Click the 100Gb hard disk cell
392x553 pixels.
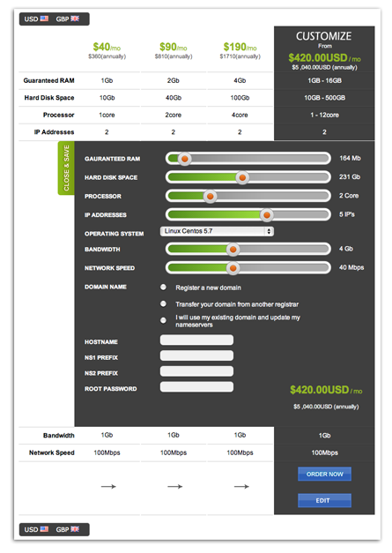click(x=240, y=98)
